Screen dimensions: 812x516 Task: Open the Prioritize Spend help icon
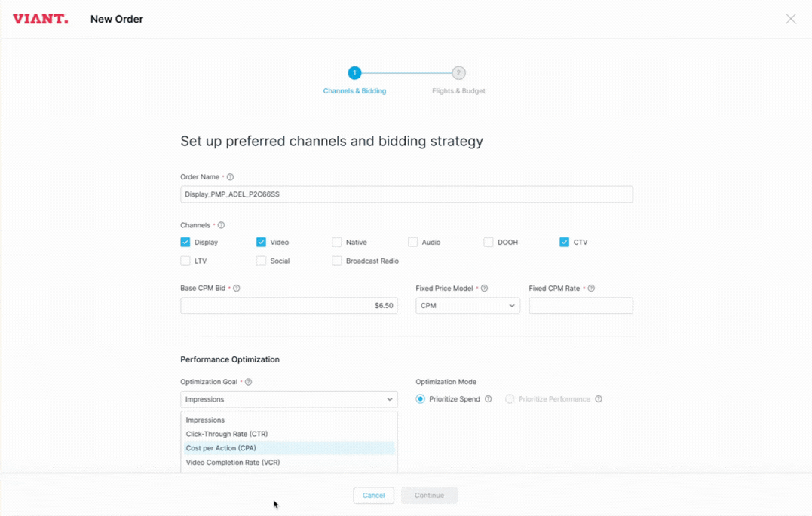[x=489, y=398]
